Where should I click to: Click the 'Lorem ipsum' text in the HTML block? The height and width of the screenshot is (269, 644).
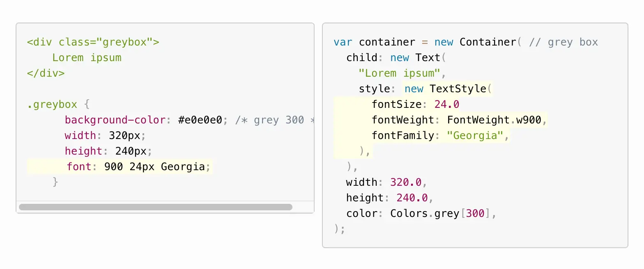click(87, 58)
